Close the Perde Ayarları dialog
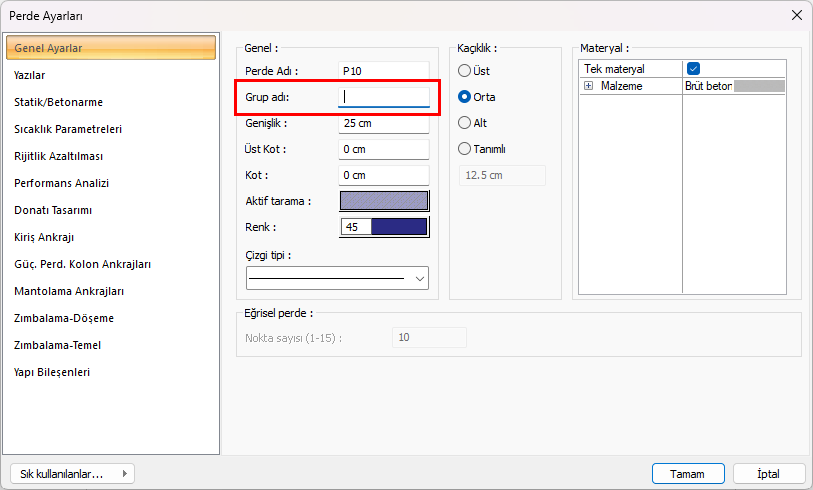813x490 pixels. point(796,15)
